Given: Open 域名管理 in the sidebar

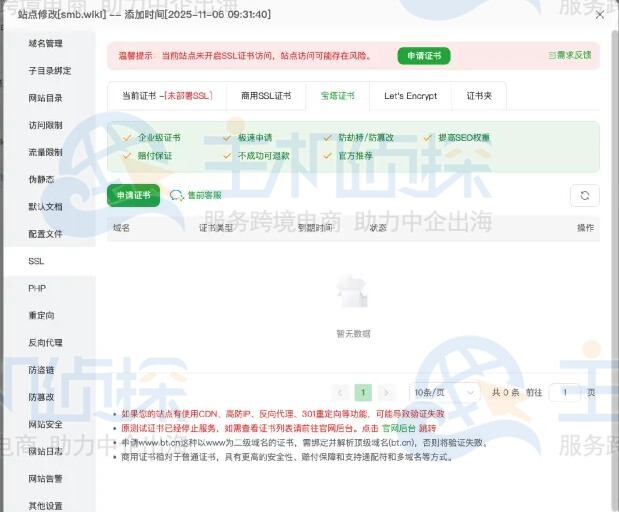Looking at the screenshot, I should click(45, 43).
